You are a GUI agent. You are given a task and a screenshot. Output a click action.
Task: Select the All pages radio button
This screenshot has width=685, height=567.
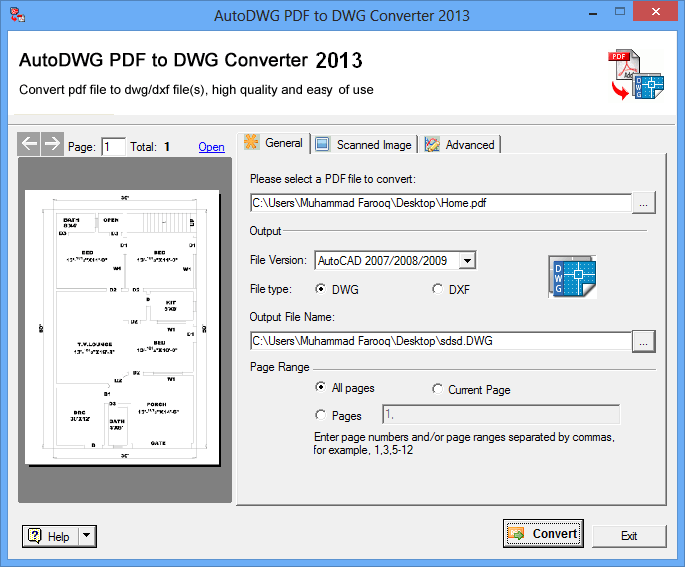tap(321, 387)
